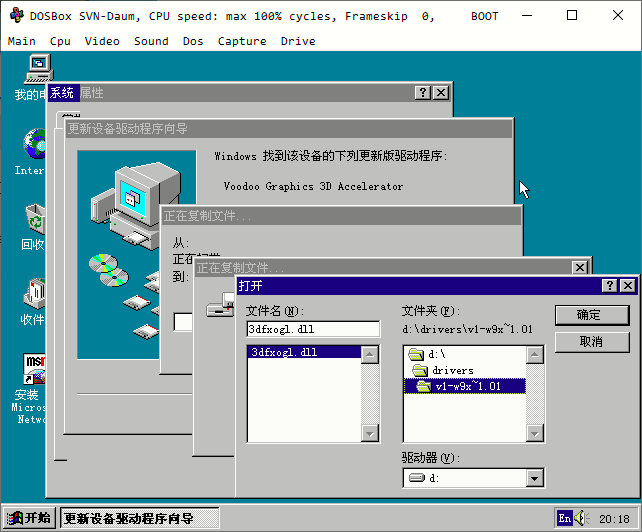Close the 系统属性 System Properties window
This screenshot has height=532, width=642.
tap(441, 93)
